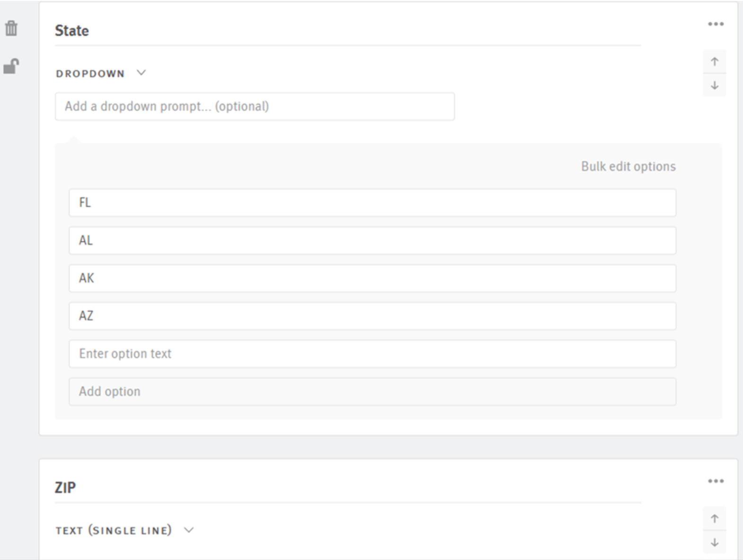Click the trash delete icon
Screen dimensions: 743x560
click(11, 29)
